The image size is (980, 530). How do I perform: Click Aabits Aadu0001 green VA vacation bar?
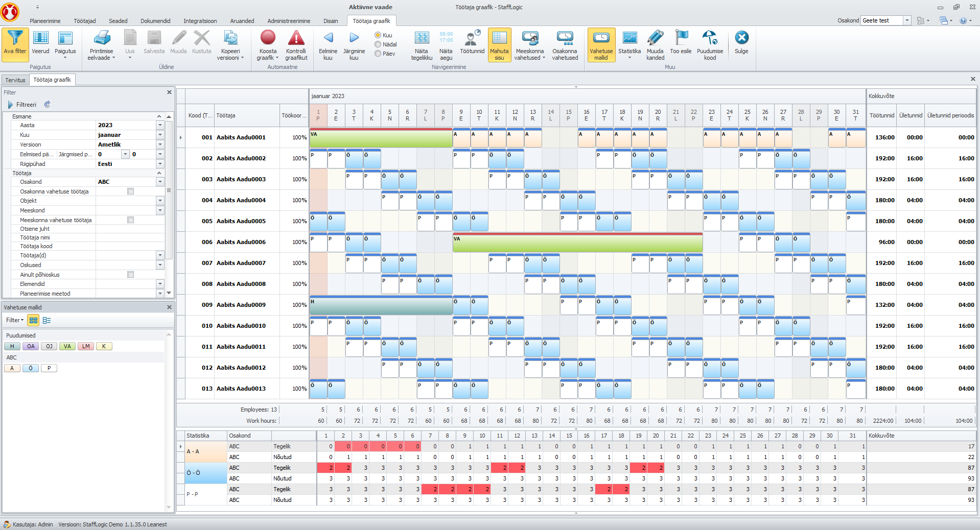pos(381,138)
